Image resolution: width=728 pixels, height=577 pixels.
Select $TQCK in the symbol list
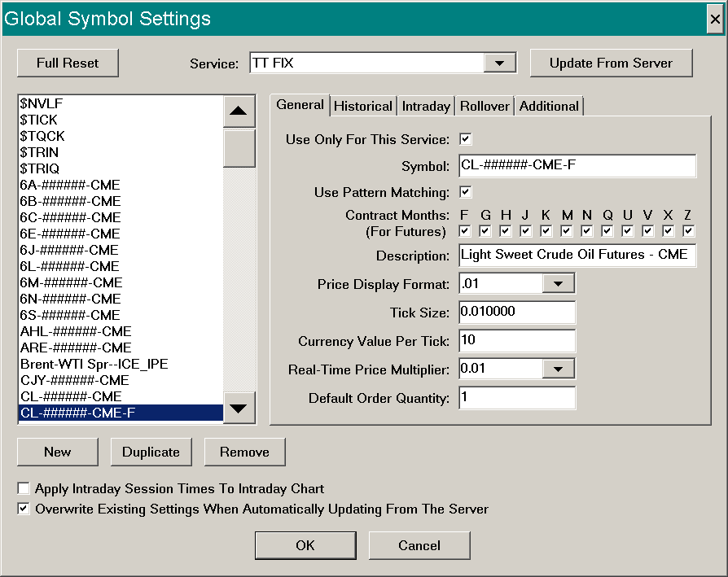point(121,136)
